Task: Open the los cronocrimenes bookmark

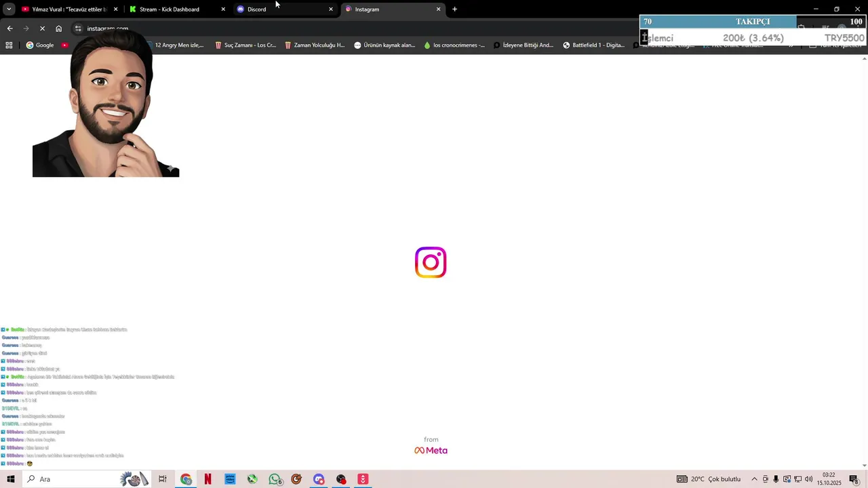Action: 454,45
